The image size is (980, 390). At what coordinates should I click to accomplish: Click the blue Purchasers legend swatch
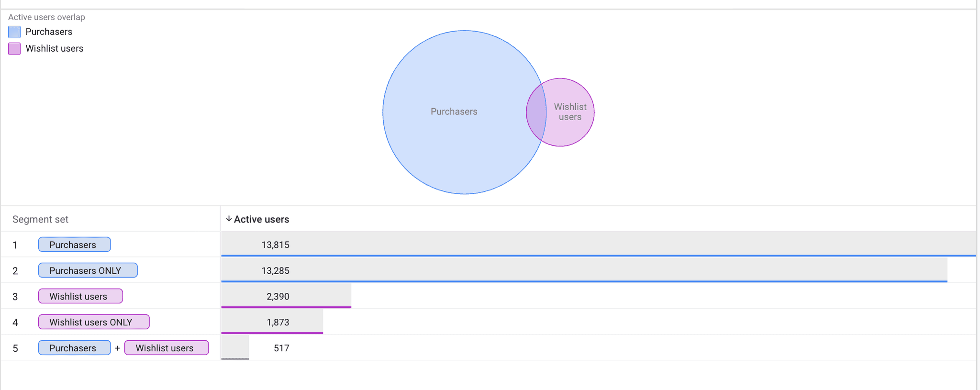(14, 32)
